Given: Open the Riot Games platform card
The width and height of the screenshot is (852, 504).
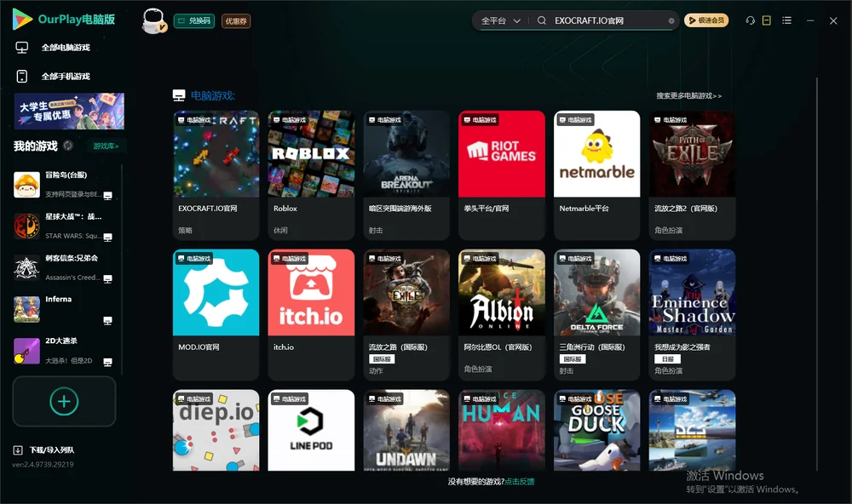Looking at the screenshot, I should click(x=502, y=175).
